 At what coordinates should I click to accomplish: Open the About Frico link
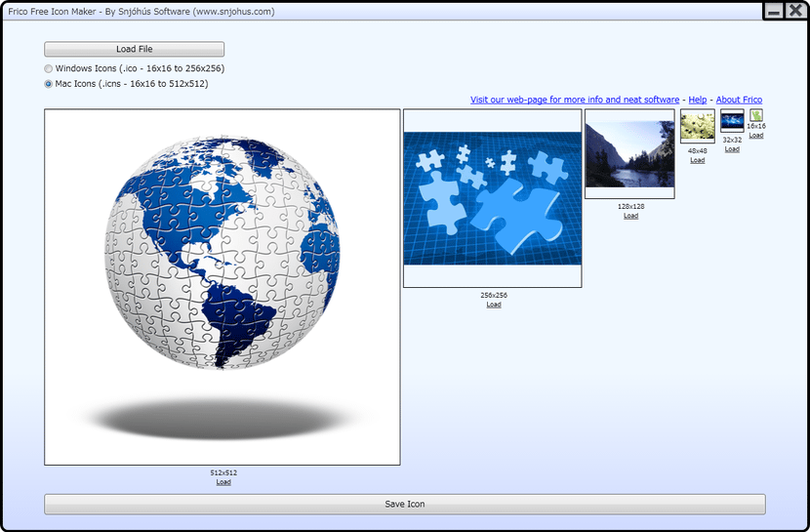[x=739, y=100]
